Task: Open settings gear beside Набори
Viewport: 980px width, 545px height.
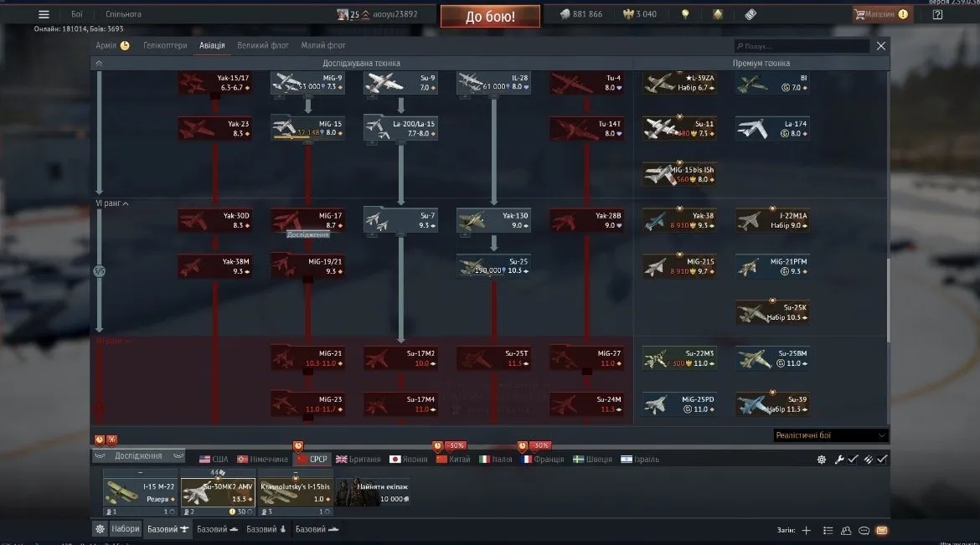Action: coord(100,529)
